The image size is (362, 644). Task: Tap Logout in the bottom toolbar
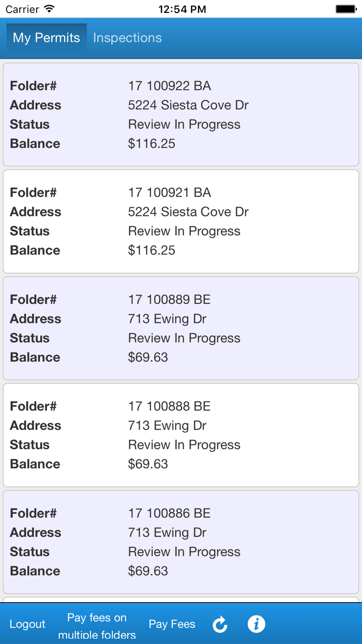pyautogui.click(x=27, y=624)
